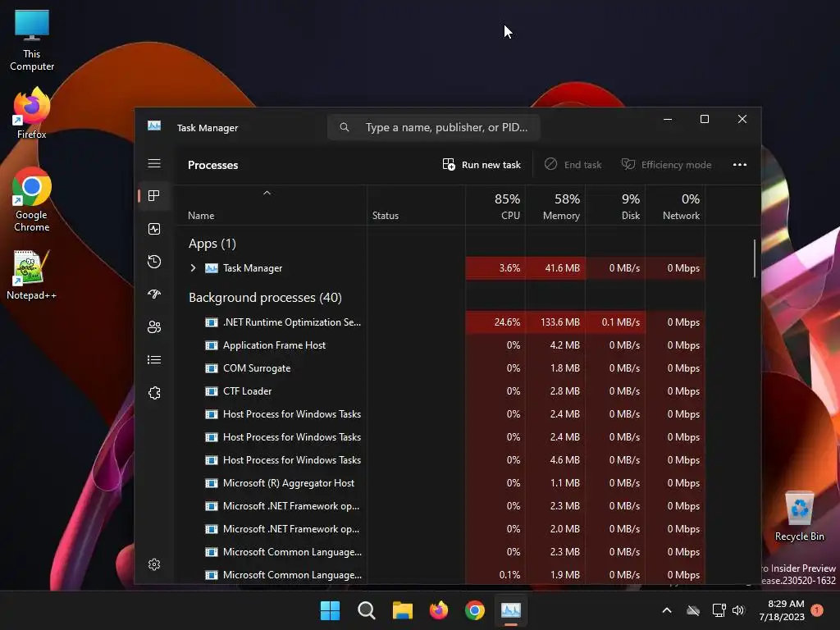Open the App history sidebar icon
The image size is (840, 630).
154,262
